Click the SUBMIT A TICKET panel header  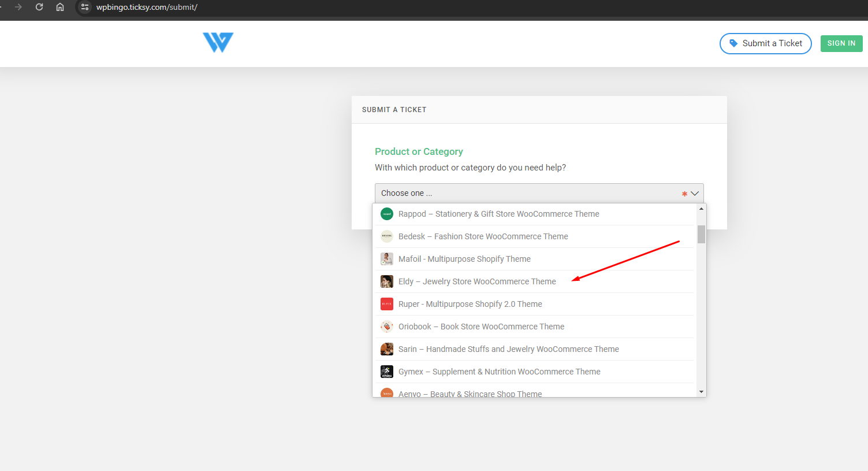click(539, 110)
